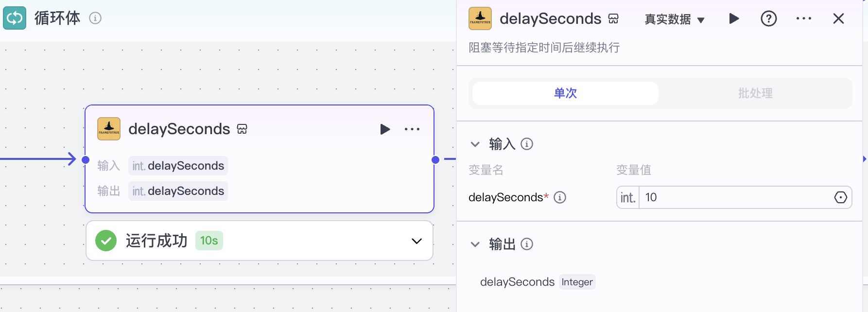Click the more options (...) icon in panel header
This screenshot has width=868, height=312.
pos(803,18)
